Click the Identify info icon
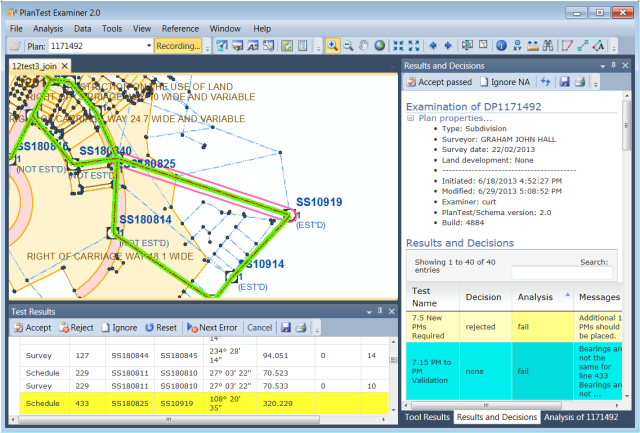 (x=501, y=46)
